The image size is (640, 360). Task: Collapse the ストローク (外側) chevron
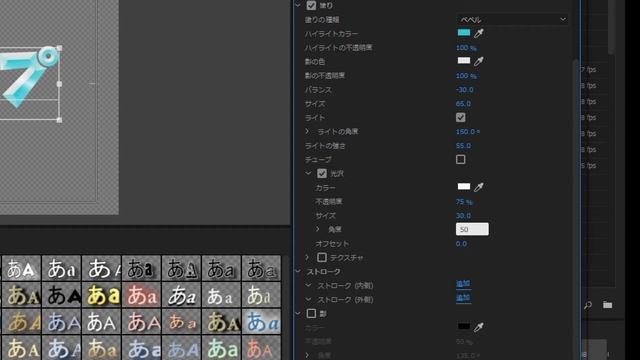tap(308, 299)
